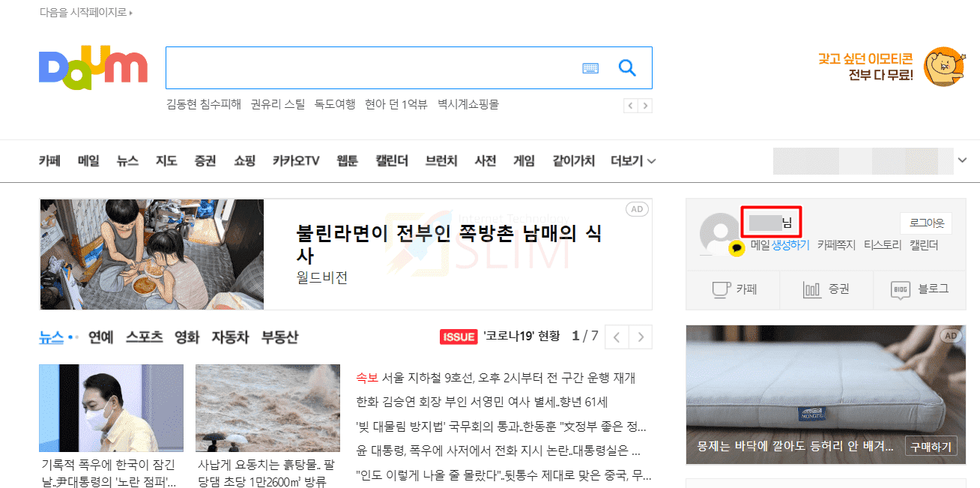The height and width of the screenshot is (488, 980).
Task: Select the 자동차 content tab
Action: [x=230, y=337]
